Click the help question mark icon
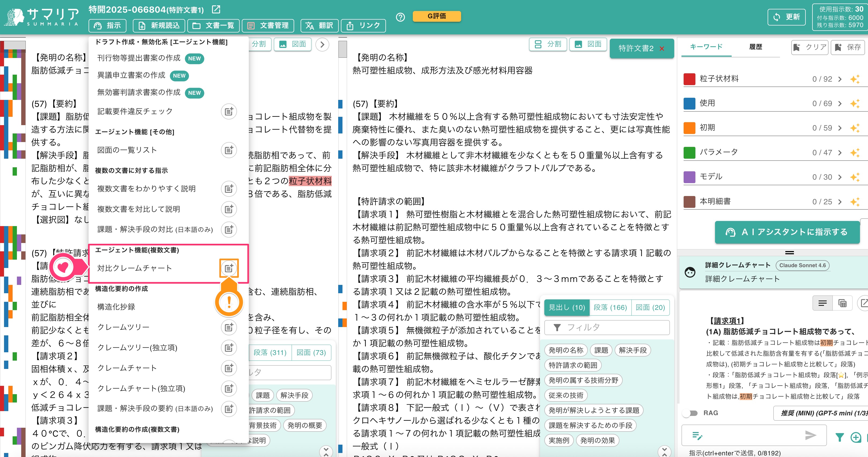Image resolution: width=868 pixels, height=457 pixels. pos(400,17)
